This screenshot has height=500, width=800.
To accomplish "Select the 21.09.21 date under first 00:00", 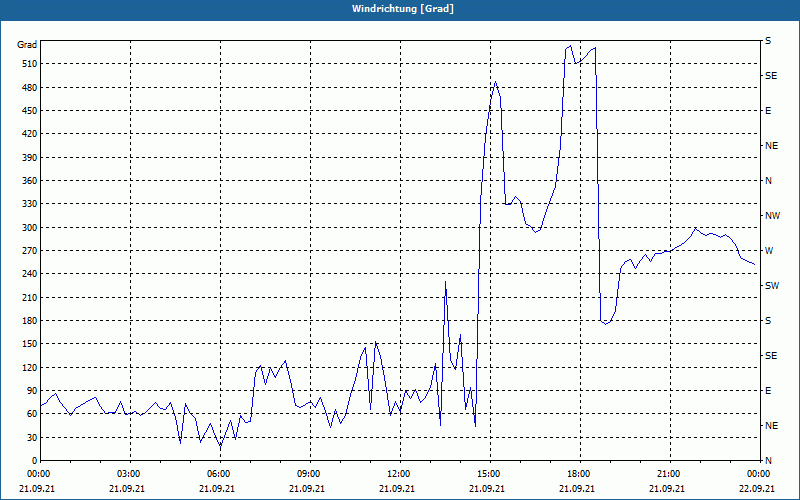I will tap(37, 489).
